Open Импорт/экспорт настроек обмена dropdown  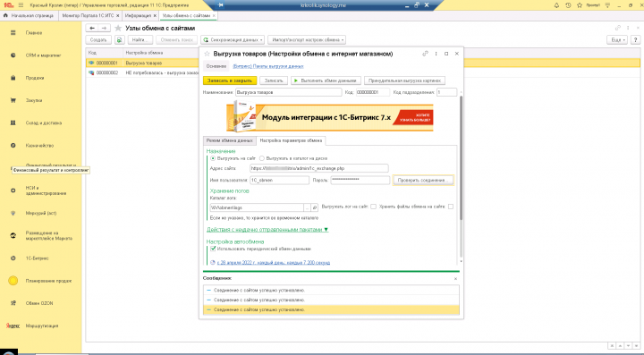(307, 40)
